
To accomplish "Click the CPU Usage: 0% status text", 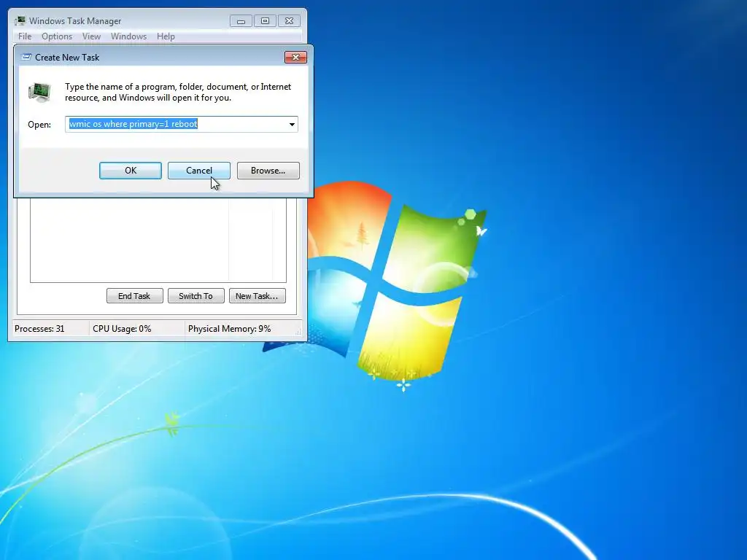I will click(x=122, y=329).
